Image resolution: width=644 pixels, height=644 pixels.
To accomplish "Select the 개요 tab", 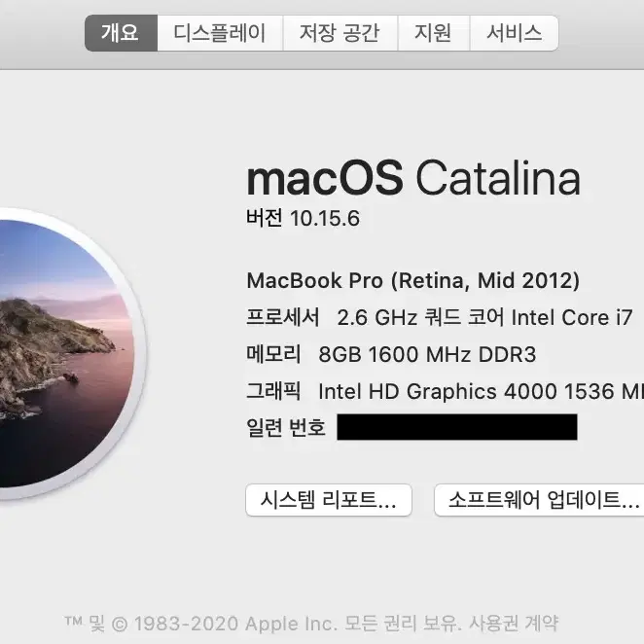I will point(122,33).
